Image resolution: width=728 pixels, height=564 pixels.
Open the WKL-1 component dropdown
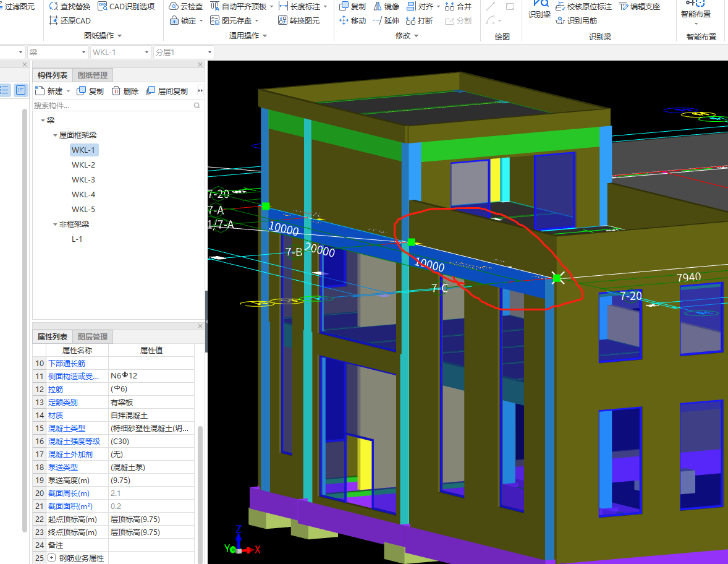(x=121, y=52)
